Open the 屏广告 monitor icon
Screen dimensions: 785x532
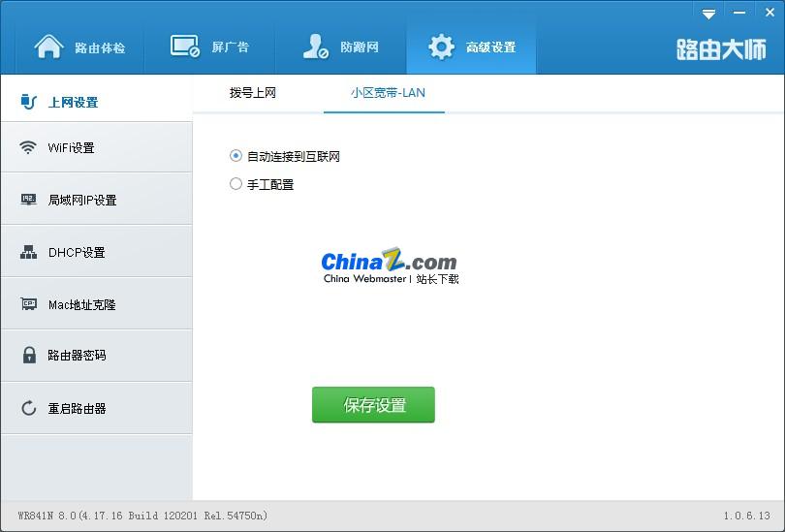coord(185,47)
